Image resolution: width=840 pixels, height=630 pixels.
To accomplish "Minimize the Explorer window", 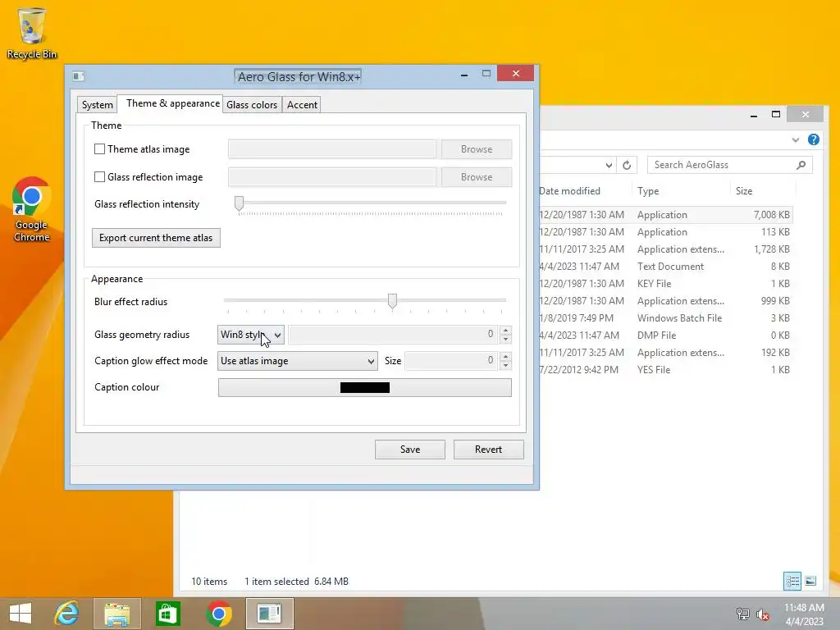I will (754, 115).
